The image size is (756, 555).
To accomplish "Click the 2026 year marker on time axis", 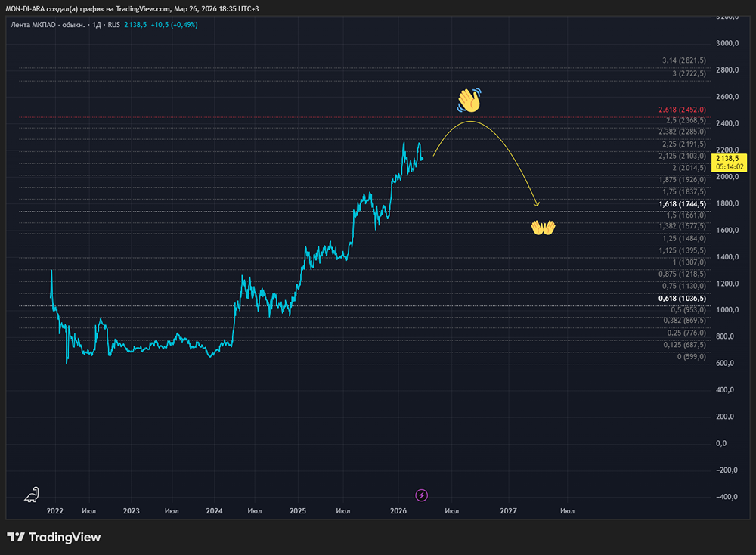I will coord(398,510).
